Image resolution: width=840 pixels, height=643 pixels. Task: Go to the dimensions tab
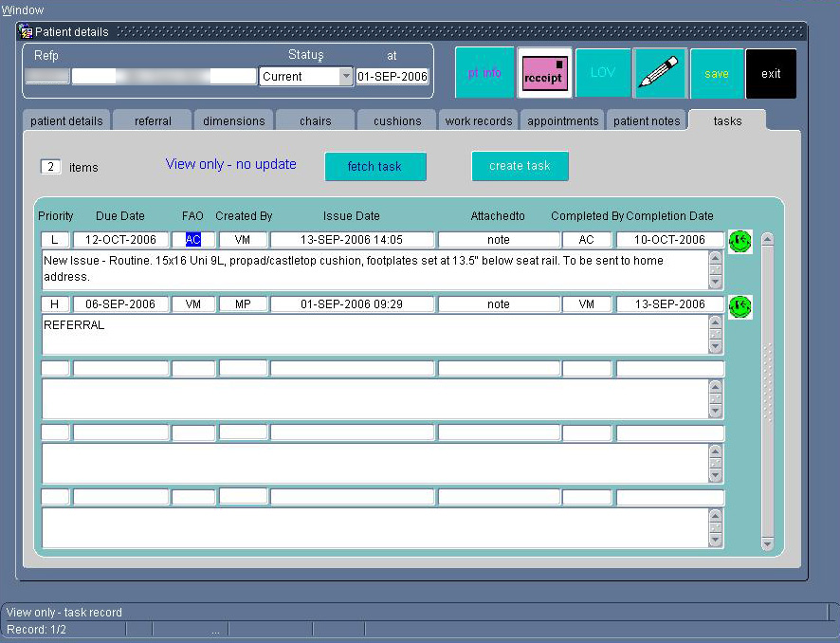pos(233,121)
